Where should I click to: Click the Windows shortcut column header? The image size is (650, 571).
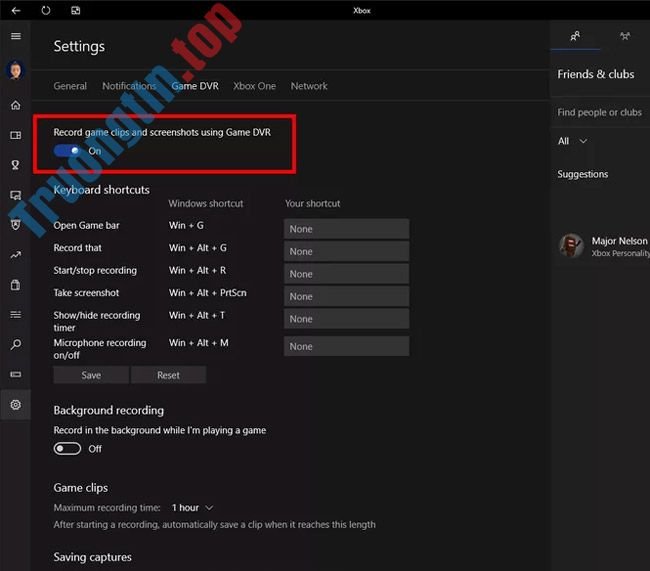point(206,204)
